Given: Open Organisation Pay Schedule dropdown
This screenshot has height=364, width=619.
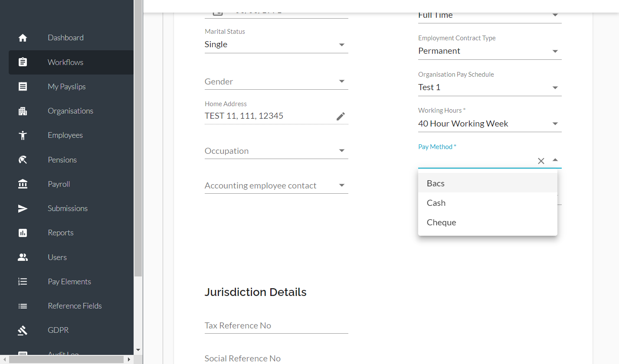Looking at the screenshot, I should (x=490, y=87).
